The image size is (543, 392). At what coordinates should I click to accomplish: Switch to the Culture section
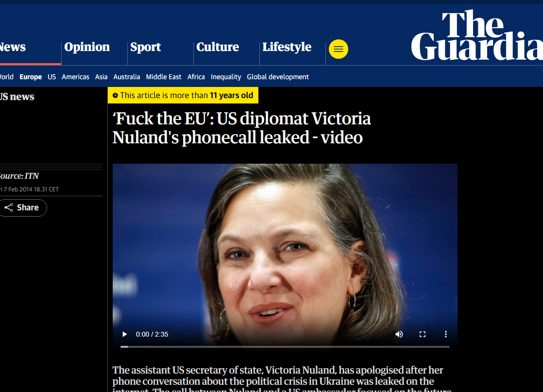pyautogui.click(x=218, y=47)
